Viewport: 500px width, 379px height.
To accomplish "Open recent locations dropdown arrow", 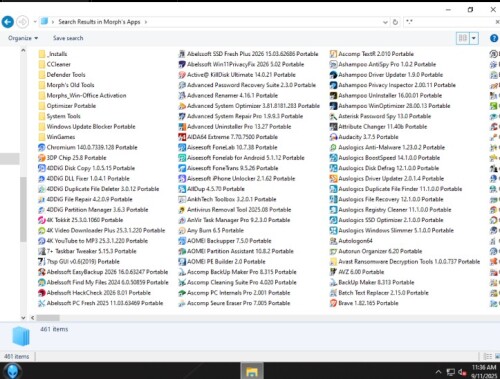I will tap(35, 22).
